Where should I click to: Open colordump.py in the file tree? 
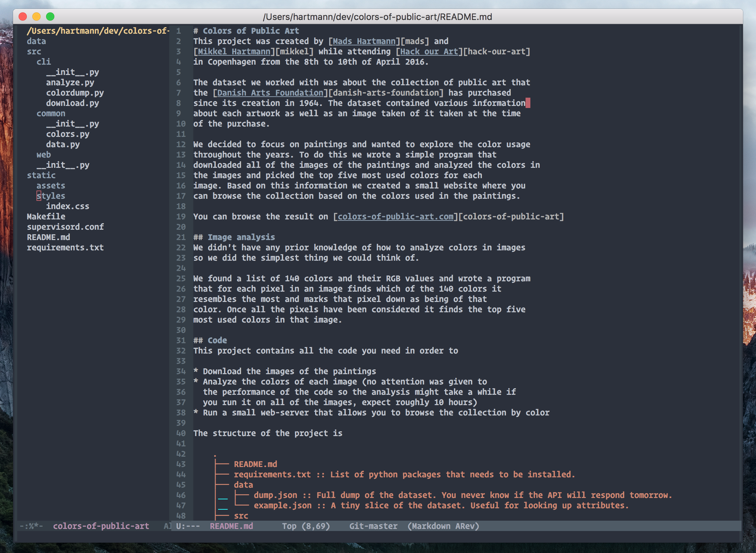coord(75,93)
